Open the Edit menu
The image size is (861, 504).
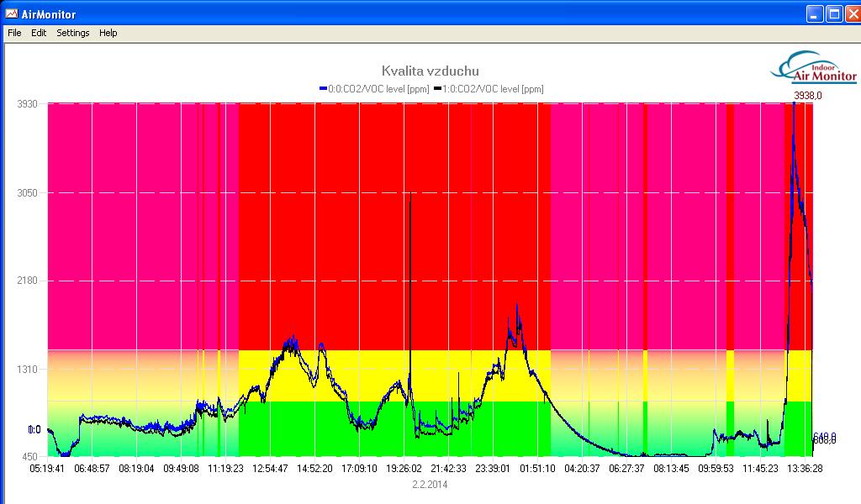[x=39, y=33]
